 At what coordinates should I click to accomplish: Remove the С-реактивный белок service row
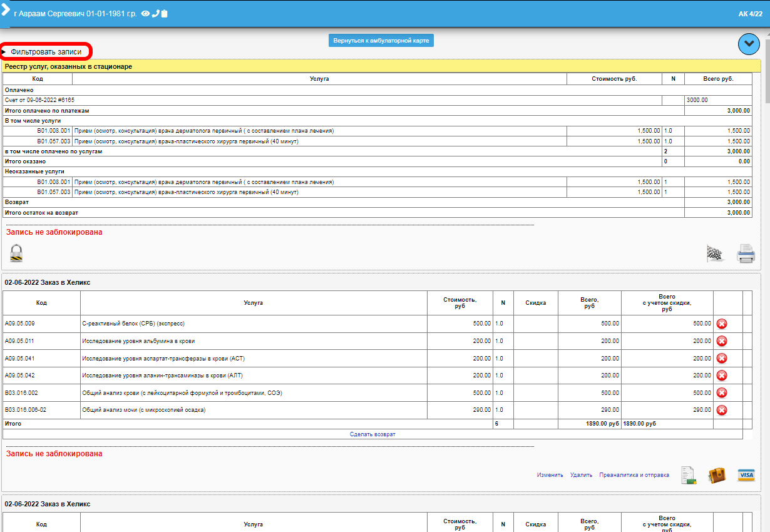[x=721, y=324]
